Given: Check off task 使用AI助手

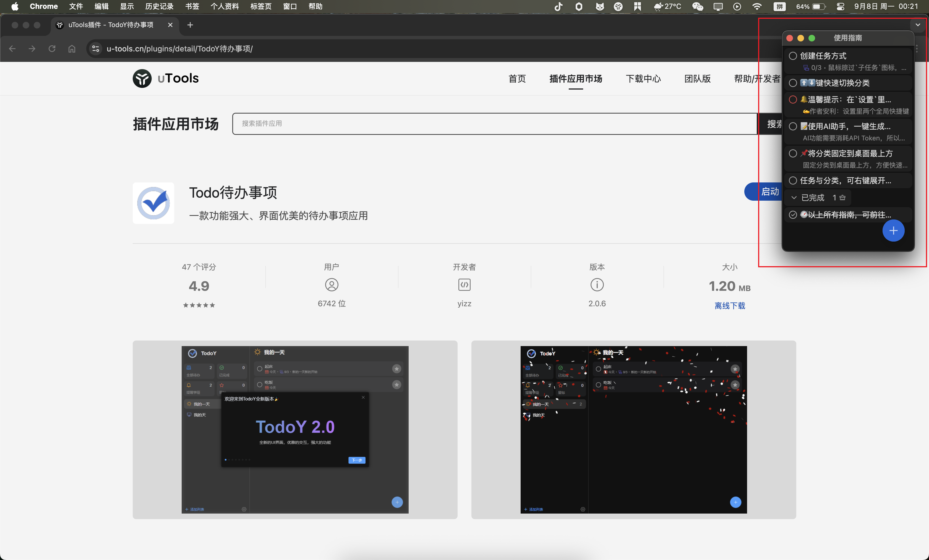Looking at the screenshot, I should click(x=793, y=126).
